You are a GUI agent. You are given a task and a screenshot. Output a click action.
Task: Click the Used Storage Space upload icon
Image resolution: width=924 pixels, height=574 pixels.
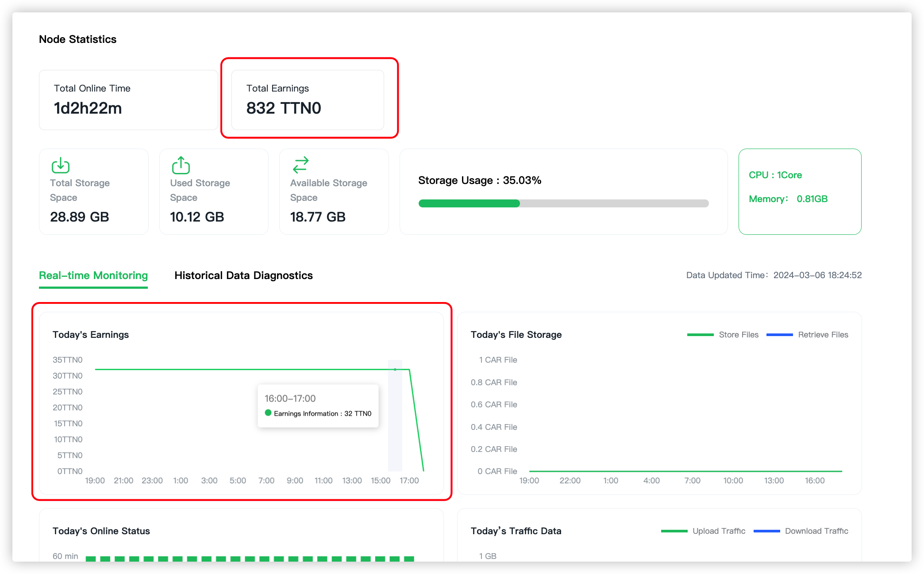point(181,165)
